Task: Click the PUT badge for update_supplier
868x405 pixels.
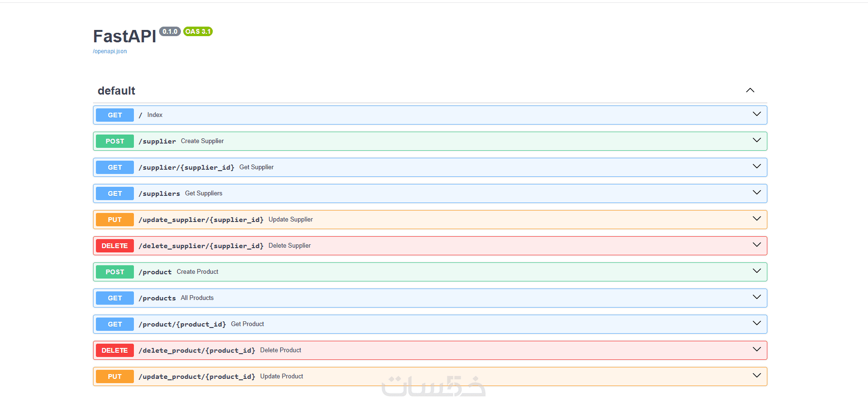Action: click(115, 220)
